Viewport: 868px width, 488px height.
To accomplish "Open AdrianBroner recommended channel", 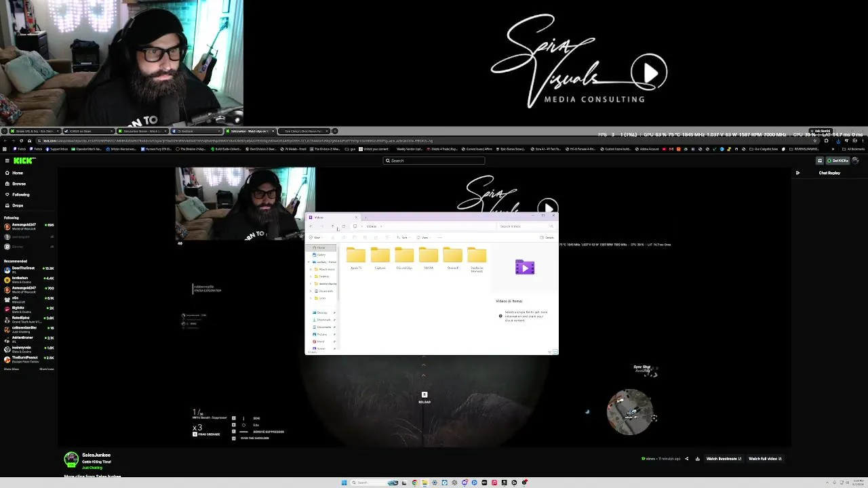I will tap(28, 338).
